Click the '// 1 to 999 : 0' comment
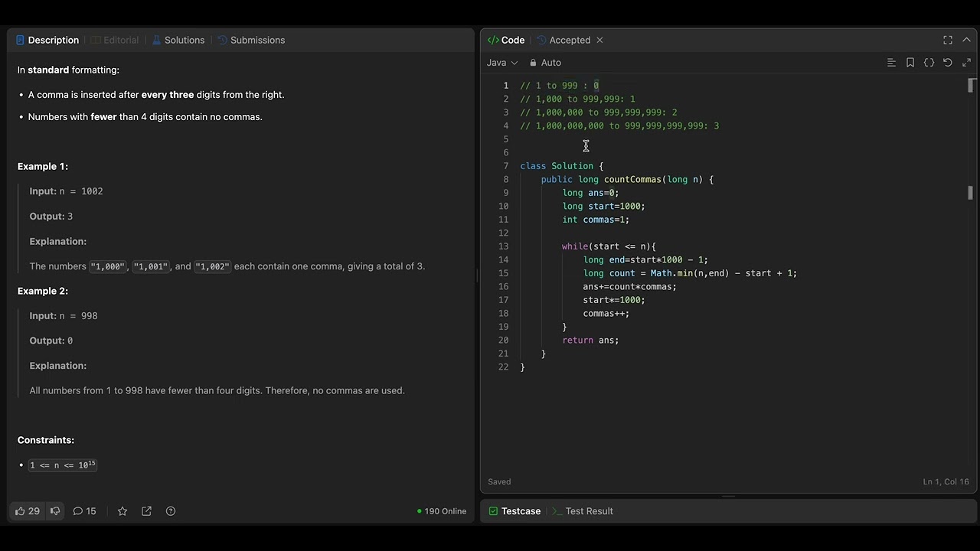The width and height of the screenshot is (980, 551). 560,86
